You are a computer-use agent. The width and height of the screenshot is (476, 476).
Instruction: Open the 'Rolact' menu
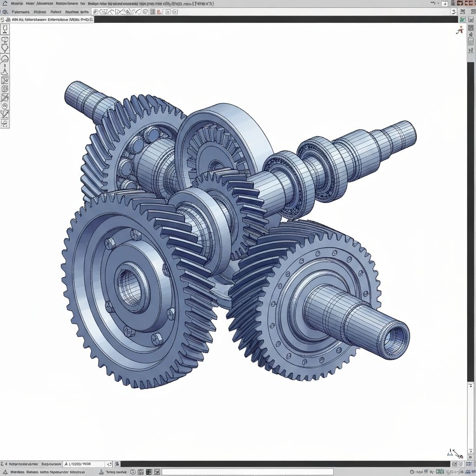[x=55, y=11]
